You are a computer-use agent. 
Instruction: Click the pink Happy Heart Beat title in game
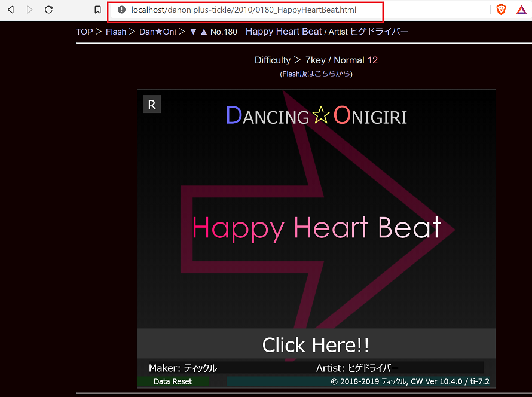tap(317, 228)
